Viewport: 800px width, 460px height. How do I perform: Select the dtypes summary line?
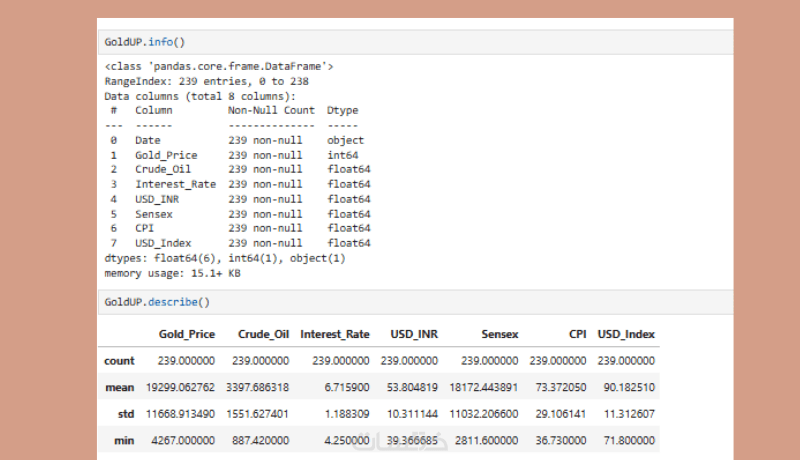(225, 259)
